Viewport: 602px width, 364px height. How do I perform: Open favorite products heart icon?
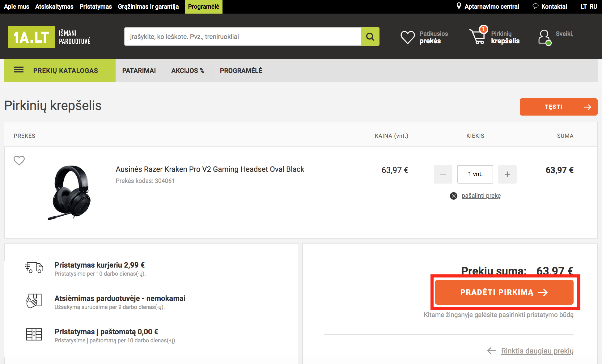(x=408, y=37)
